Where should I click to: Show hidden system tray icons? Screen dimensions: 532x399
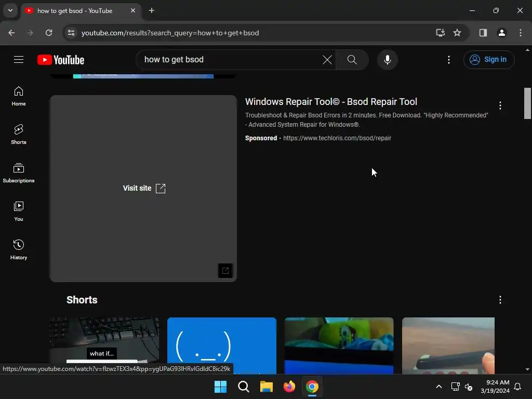(x=438, y=387)
